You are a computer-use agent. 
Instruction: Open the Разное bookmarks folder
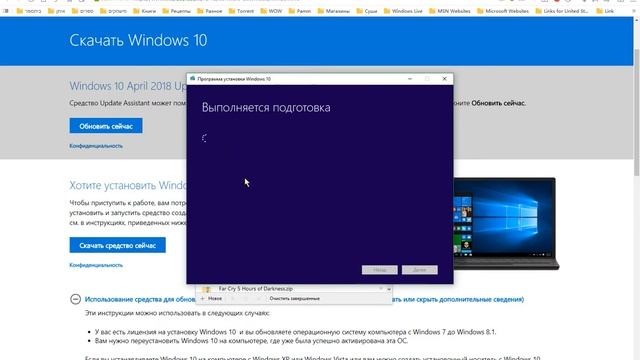210,11
